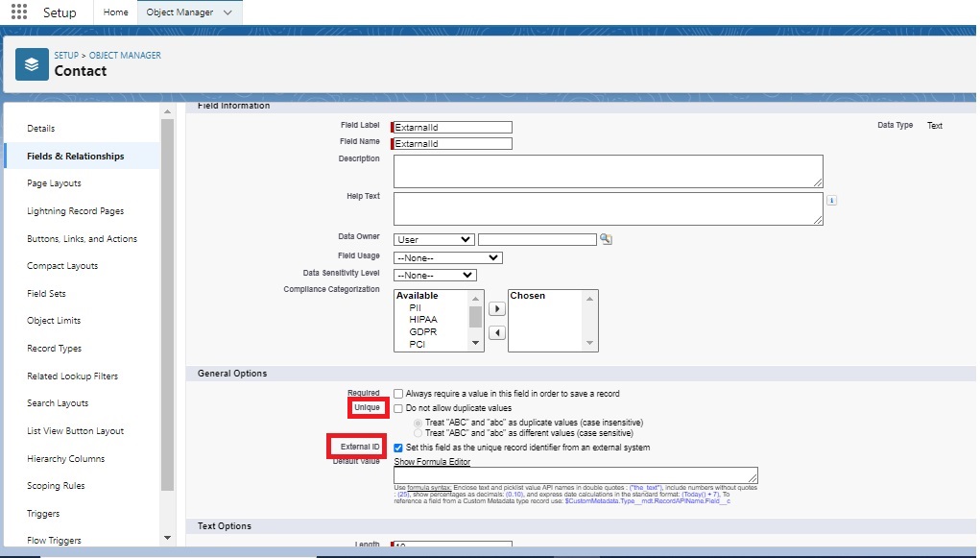
Task: Click into the Default Value formula box
Action: click(576, 475)
